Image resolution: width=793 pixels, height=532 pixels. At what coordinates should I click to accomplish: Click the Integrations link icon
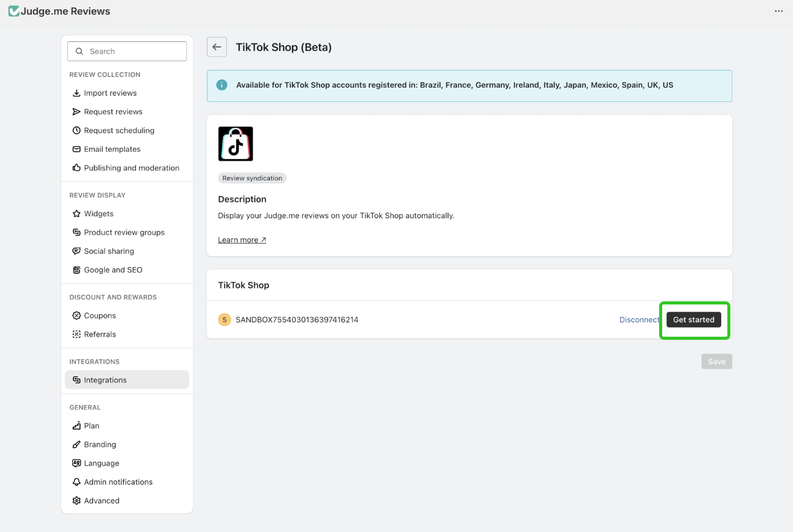tap(76, 380)
